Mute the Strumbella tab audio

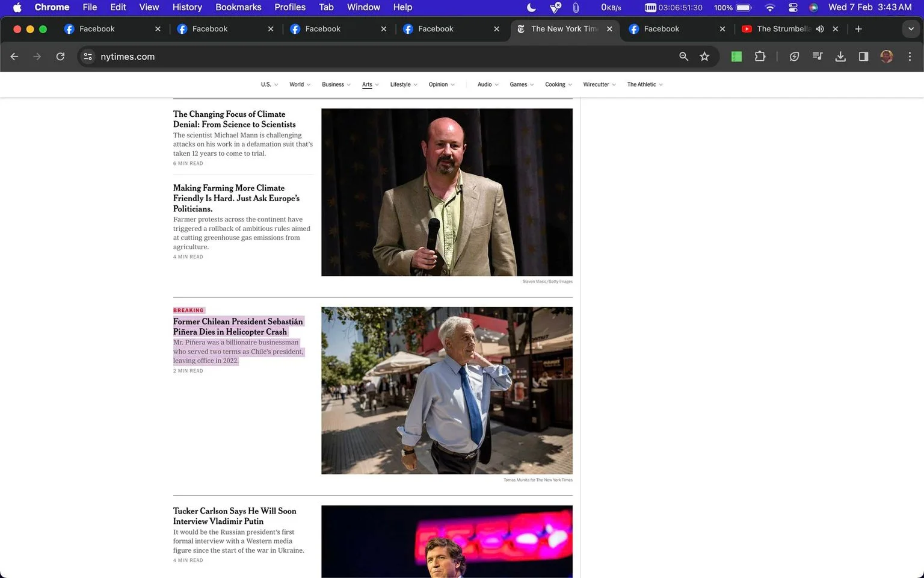click(x=820, y=29)
